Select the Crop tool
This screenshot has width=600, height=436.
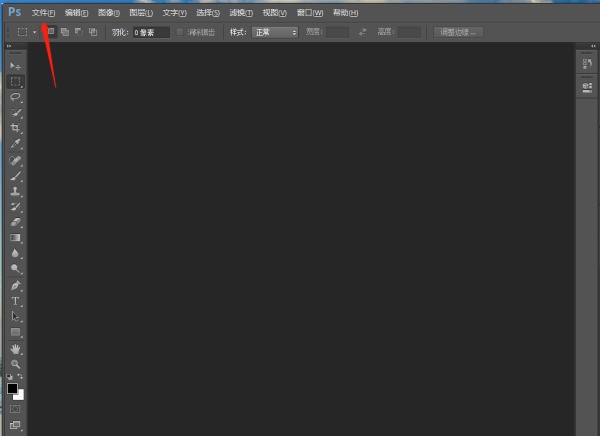[x=16, y=128]
